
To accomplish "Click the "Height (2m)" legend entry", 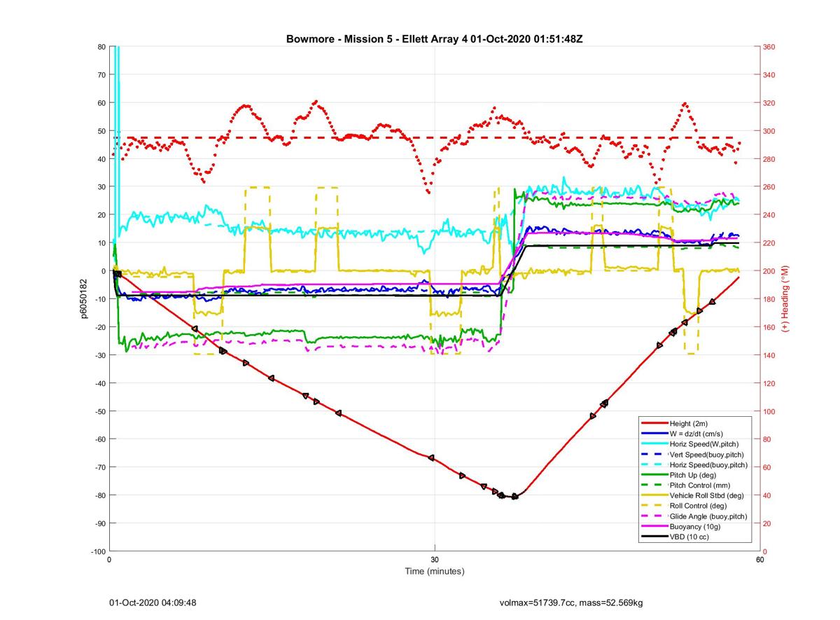I will tap(690, 423).
